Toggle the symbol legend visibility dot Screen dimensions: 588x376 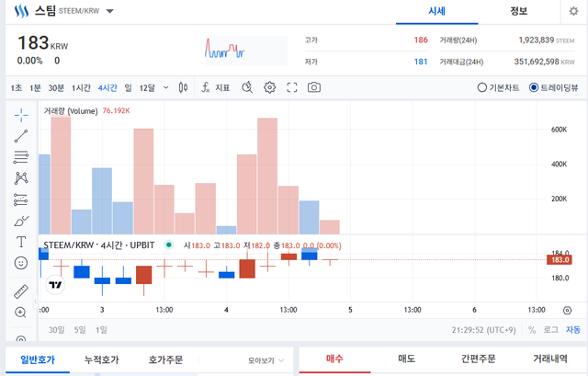click(x=169, y=245)
